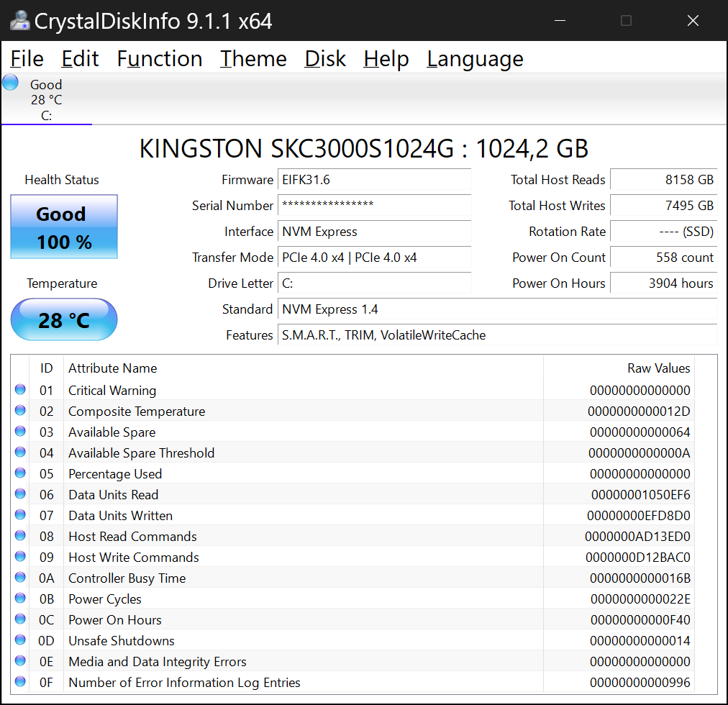Click the status orb for Percentage Used
This screenshot has width=728, height=705.
(20, 473)
